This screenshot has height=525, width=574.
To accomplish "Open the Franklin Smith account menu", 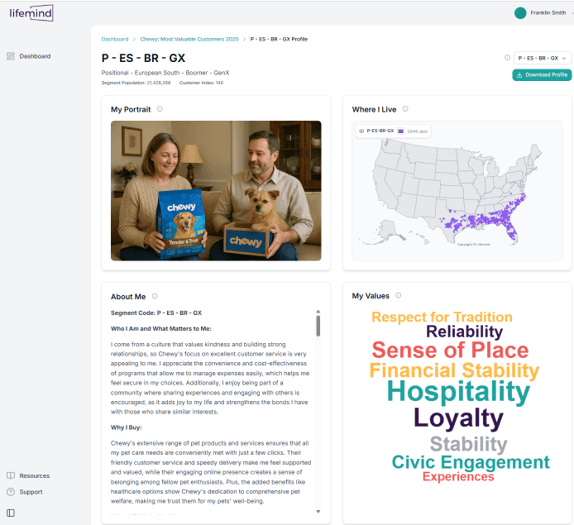I will coord(544,13).
